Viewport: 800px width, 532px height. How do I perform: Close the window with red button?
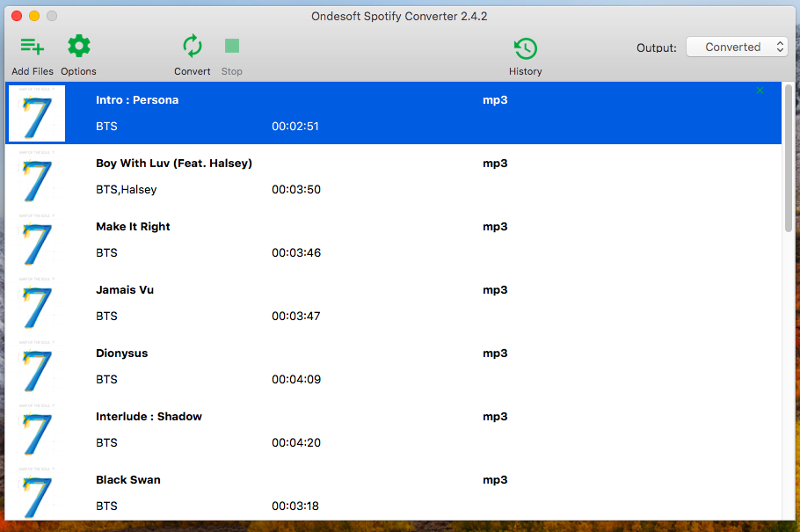click(x=17, y=16)
